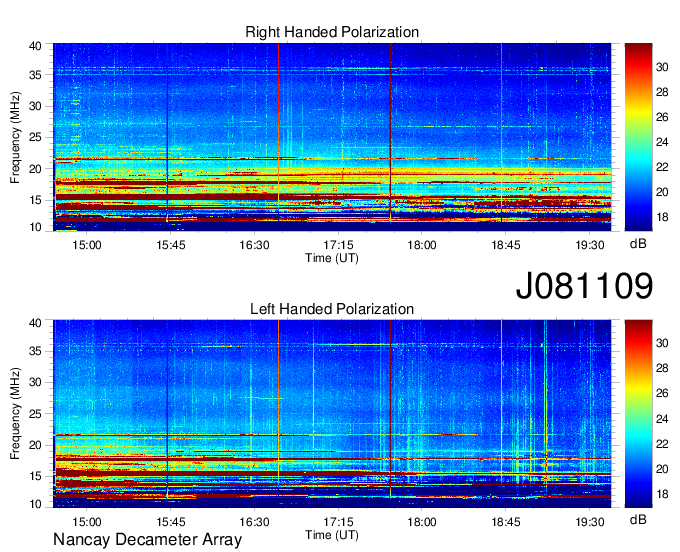This screenshot has width=680, height=552.
Task: Select the J081109 observation label
Action: [x=584, y=285]
